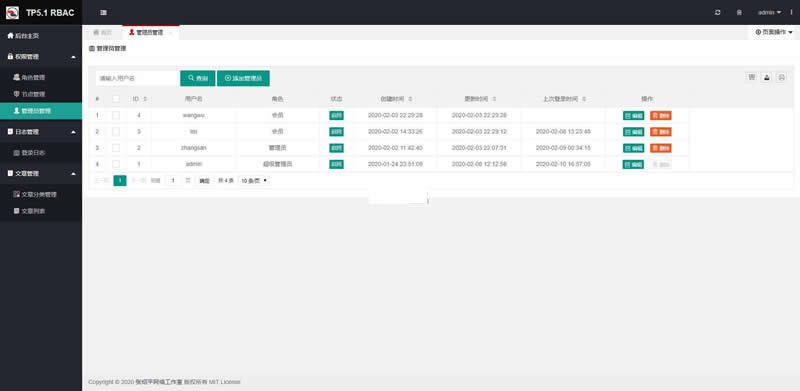
Task: Toggle the 启用 status badge for lisi
Action: pos(336,132)
